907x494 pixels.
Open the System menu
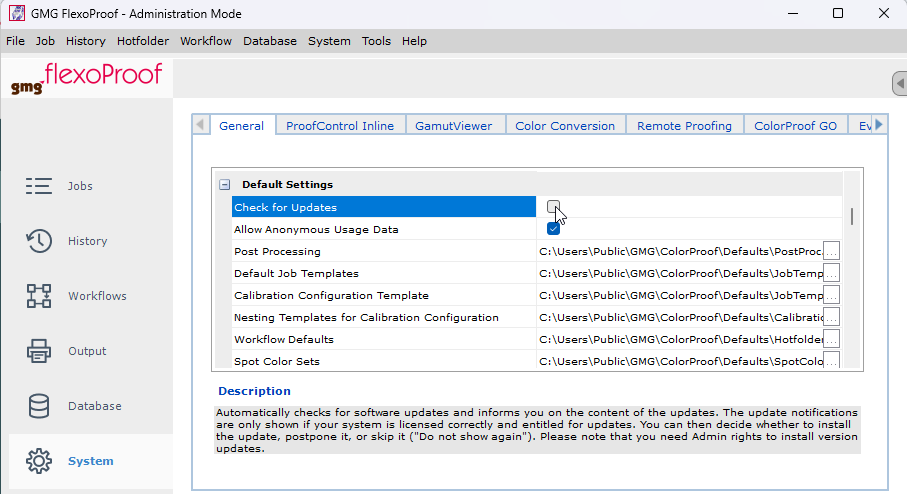[x=329, y=41]
